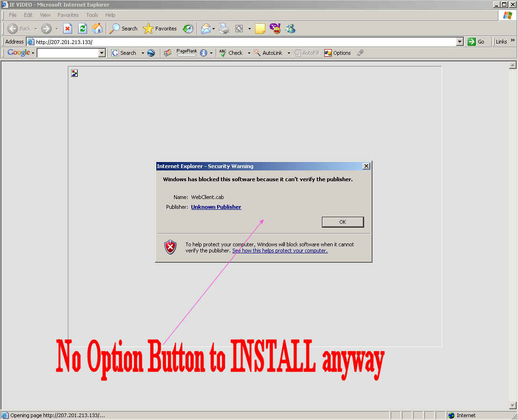Open the File menu
Image resolution: width=518 pixels, height=420 pixels.
tap(13, 15)
